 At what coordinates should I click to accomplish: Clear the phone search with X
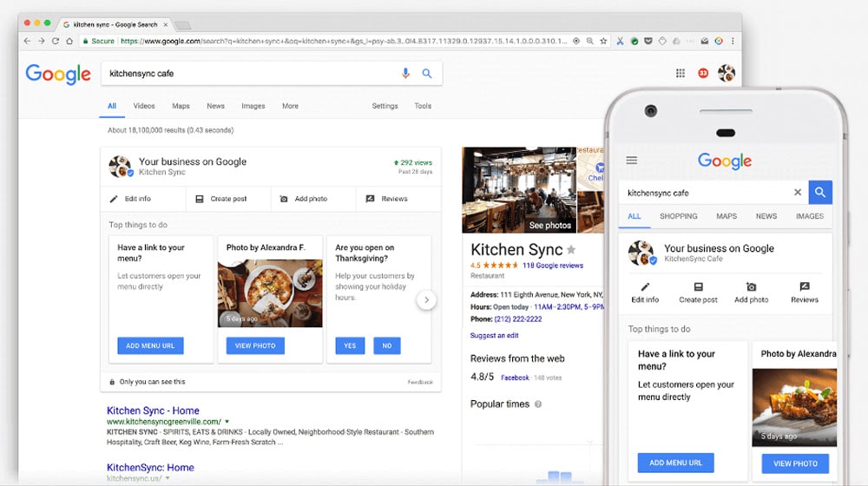798,193
